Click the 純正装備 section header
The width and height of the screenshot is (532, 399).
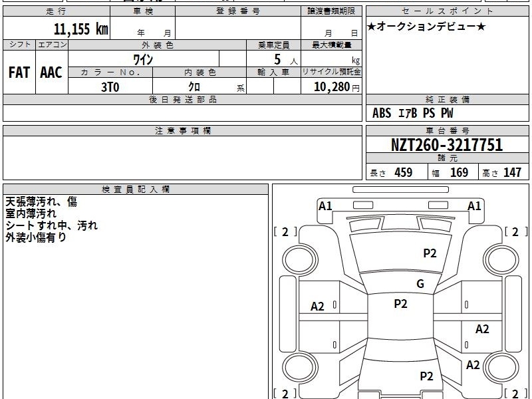coord(447,100)
